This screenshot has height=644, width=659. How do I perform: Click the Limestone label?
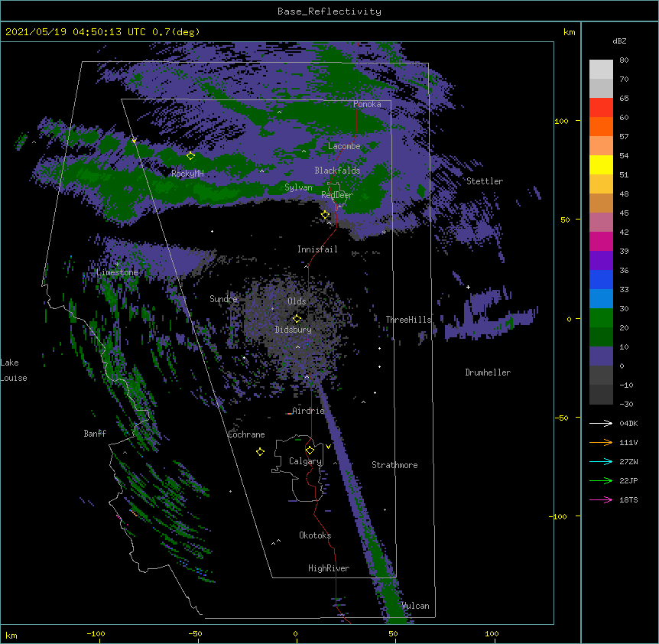[117, 272]
